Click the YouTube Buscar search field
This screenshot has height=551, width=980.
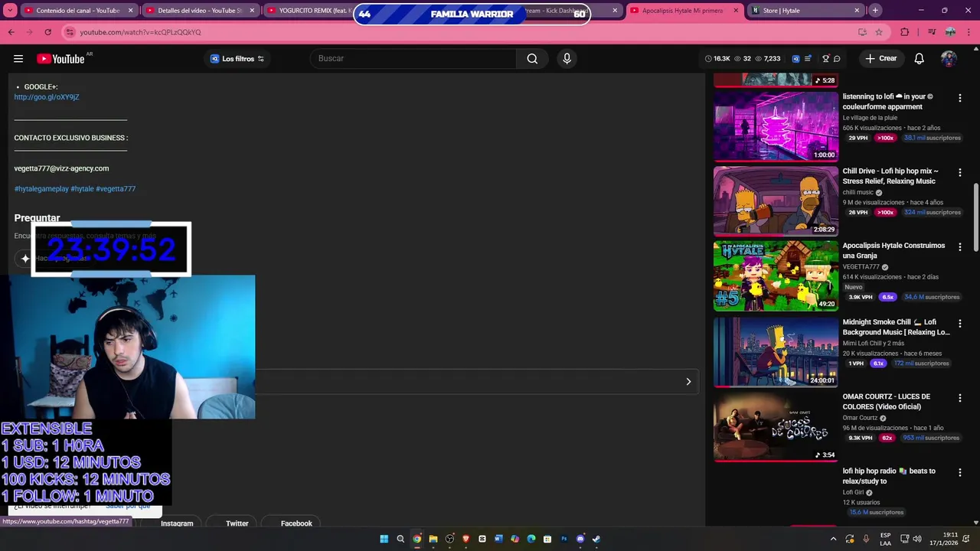point(413,59)
